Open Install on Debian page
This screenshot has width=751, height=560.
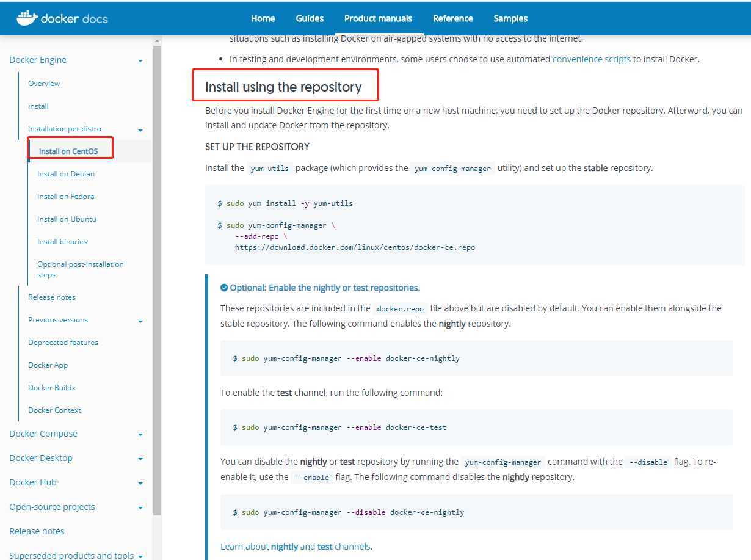pos(66,174)
